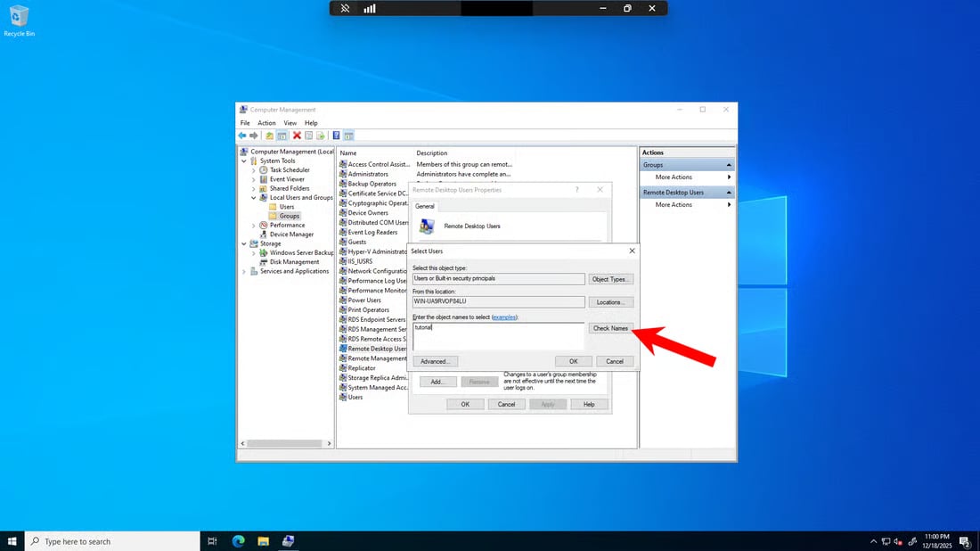Select the Guests group row
This screenshot has width=980, height=551.
click(x=357, y=242)
